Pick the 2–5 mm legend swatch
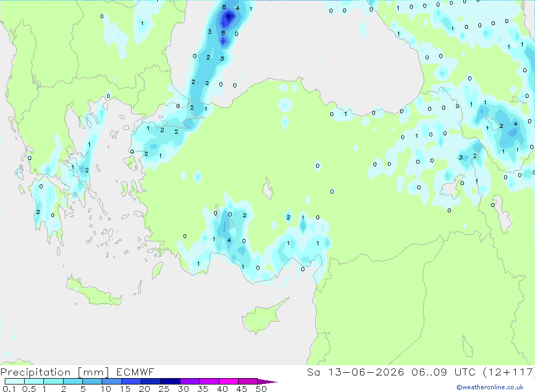The height and width of the screenshot is (392, 535). pos(73,381)
